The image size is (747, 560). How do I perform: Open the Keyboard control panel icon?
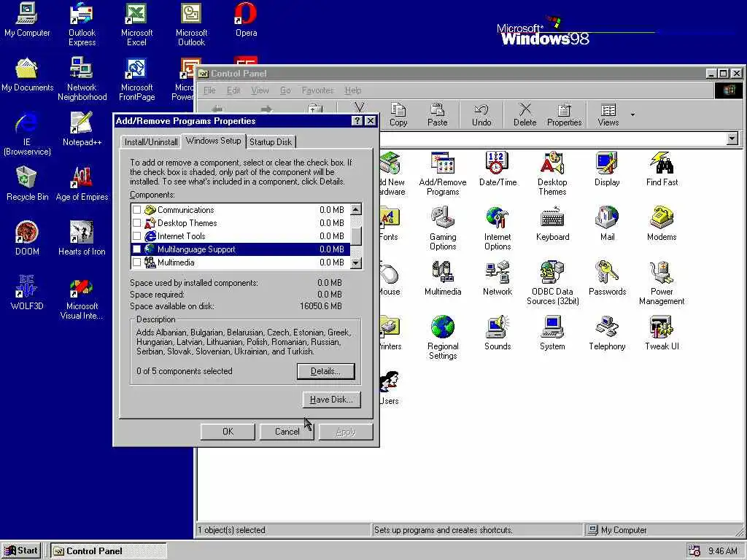552,225
